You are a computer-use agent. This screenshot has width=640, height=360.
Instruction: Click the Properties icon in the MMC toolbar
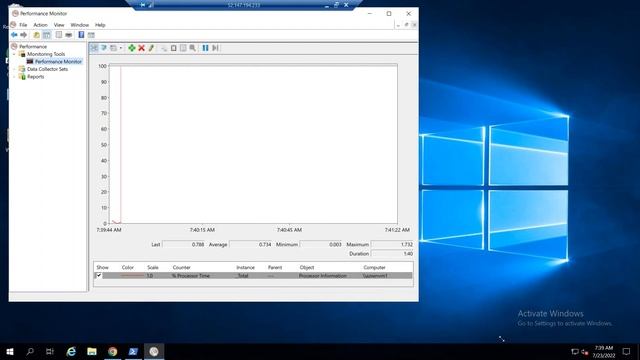pyautogui.click(x=59, y=35)
